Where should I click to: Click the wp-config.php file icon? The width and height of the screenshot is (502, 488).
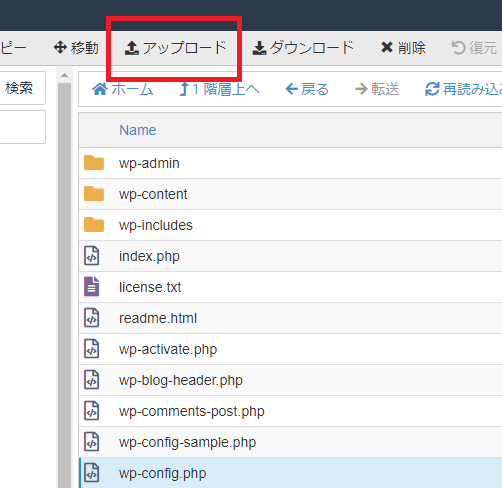[x=92, y=473]
